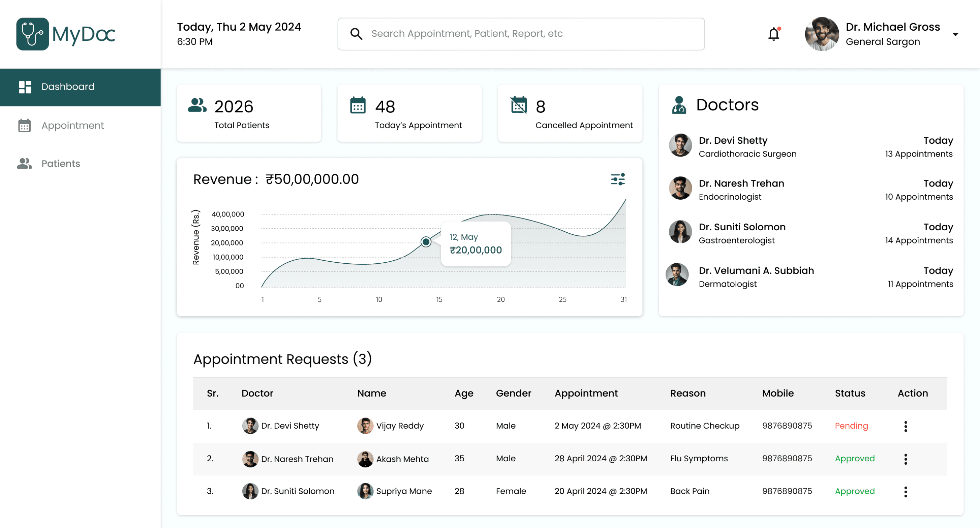Viewport: 980px width, 528px height.
Task: Click the notification bell icon
Action: (773, 34)
